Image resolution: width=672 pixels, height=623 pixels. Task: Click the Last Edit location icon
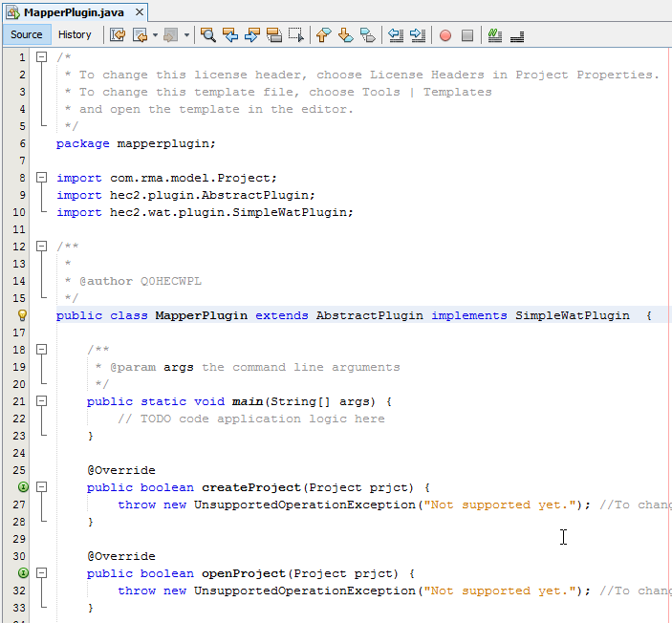click(117, 34)
